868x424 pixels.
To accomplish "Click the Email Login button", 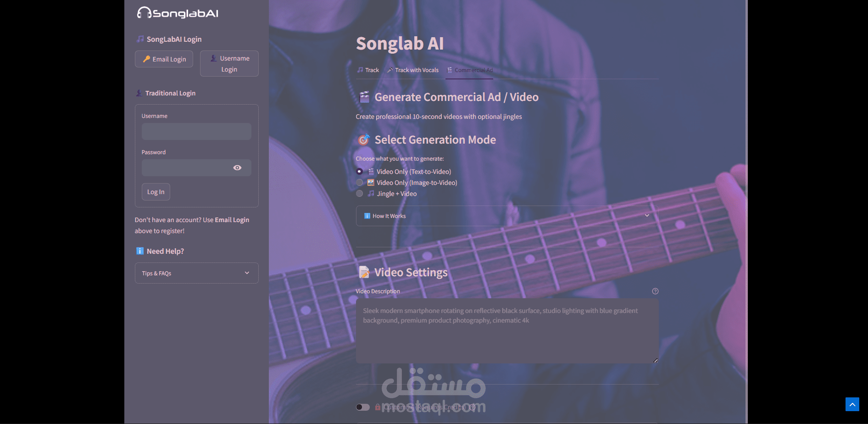I will [164, 59].
